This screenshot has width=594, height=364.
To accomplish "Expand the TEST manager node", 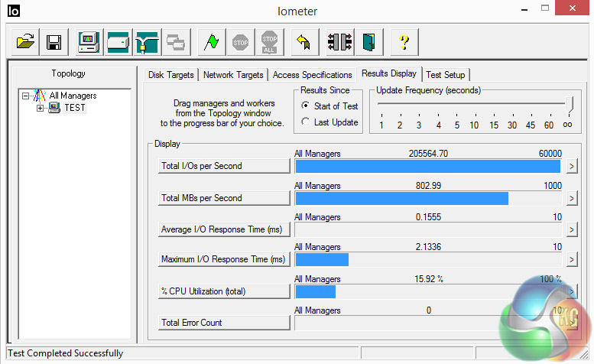I will click(40, 108).
